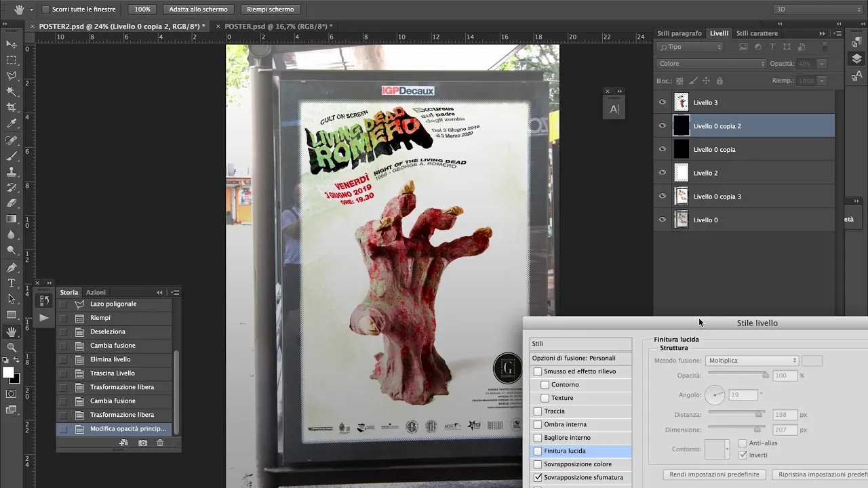Lock all padlock icon in Livelli
This screenshot has width=868, height=488.
coord(719,81)
